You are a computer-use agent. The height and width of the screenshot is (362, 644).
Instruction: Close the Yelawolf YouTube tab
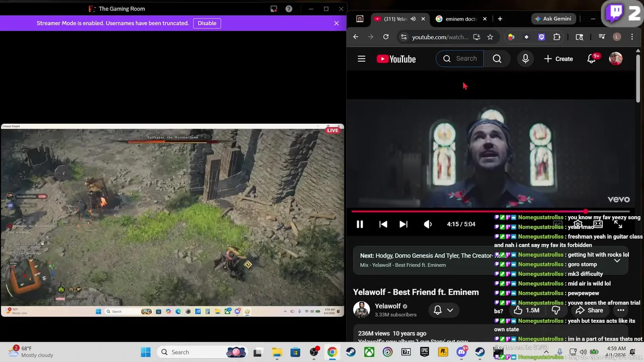tap(423, 19)
